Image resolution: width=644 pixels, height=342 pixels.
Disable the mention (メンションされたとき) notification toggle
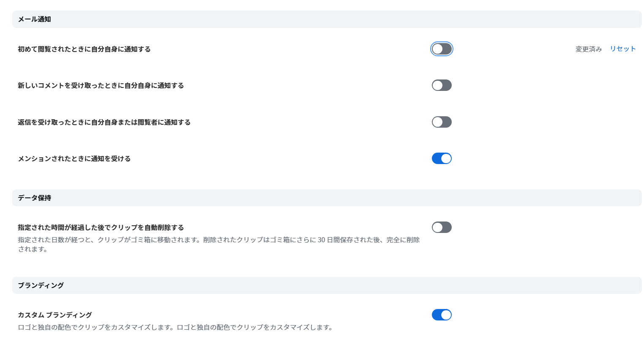pos(442,159)
